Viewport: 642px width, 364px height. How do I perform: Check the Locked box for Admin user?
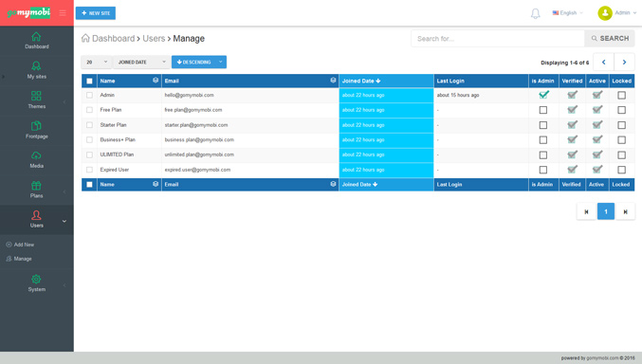pyautogui.click(x=621, y=95)
